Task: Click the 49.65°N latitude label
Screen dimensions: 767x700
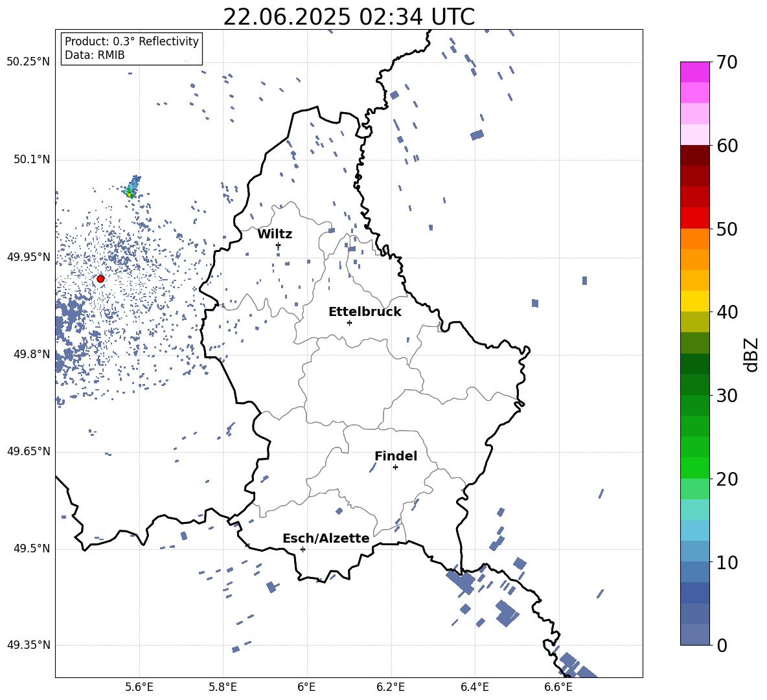Action: point(28,451)
